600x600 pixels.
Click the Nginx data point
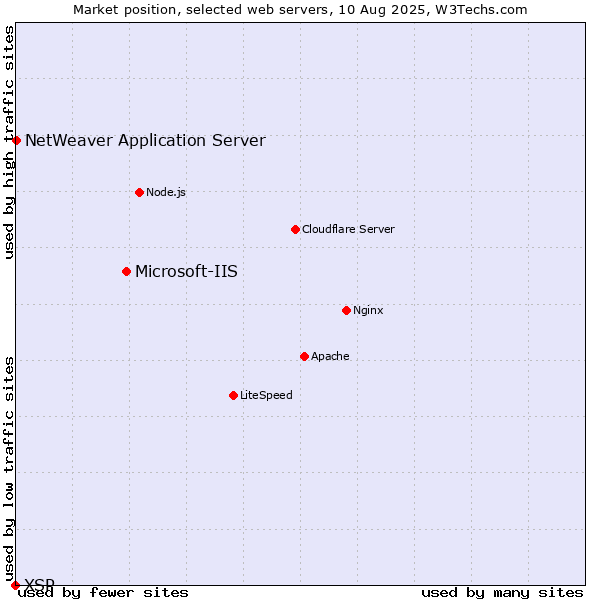(346, 310)
